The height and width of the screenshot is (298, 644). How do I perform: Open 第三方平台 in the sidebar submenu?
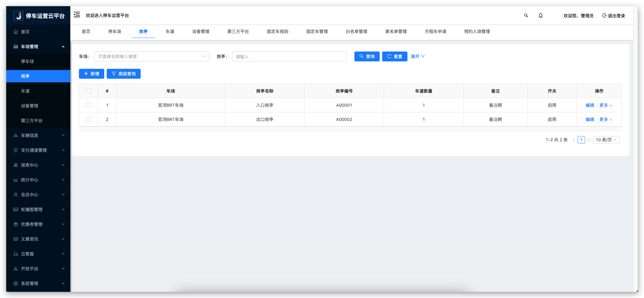point(38,121)
